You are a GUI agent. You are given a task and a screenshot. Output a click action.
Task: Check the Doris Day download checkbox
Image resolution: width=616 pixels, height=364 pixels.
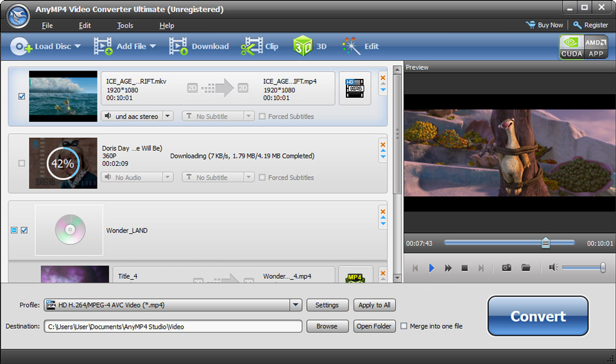pos(22,163)
